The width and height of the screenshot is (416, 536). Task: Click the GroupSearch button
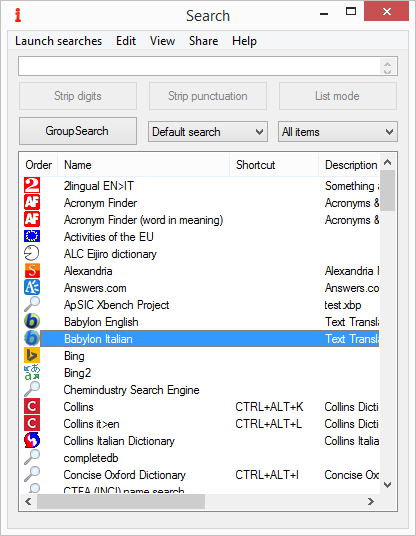pyautogui.click(x=78, y=131)
